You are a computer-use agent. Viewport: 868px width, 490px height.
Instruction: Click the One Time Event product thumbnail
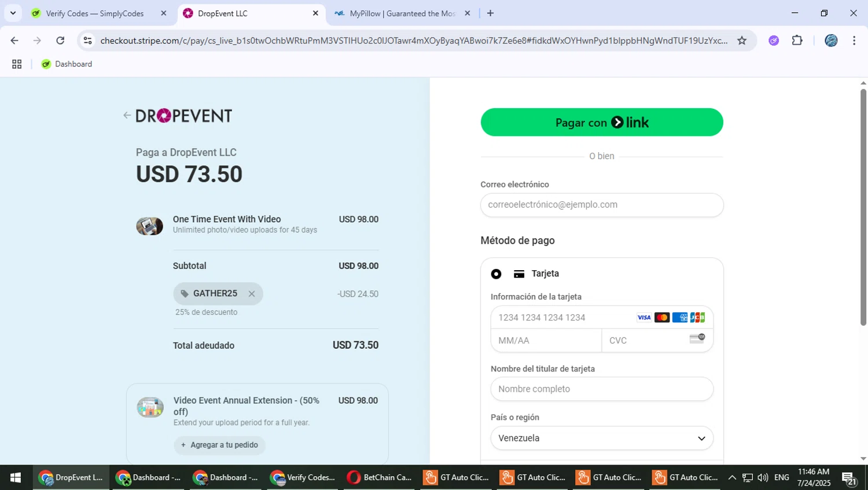(149, 226)
